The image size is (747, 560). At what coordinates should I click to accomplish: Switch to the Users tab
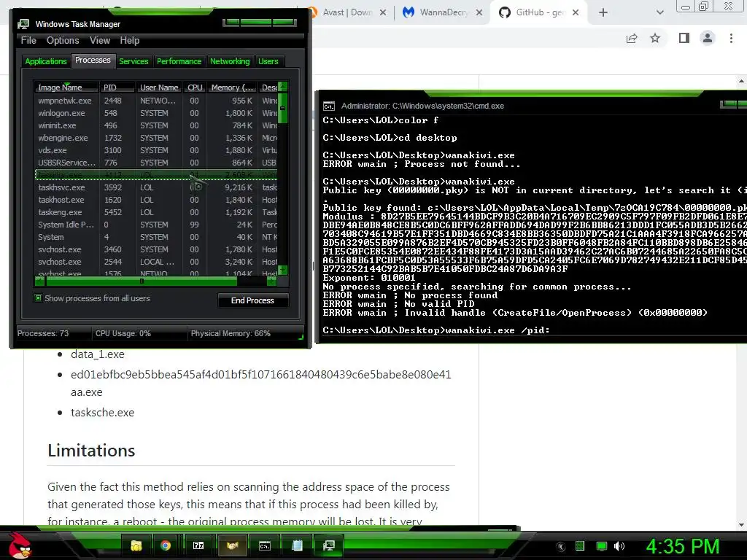(268, 61)
